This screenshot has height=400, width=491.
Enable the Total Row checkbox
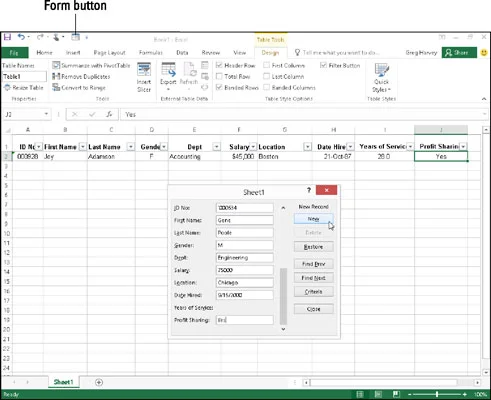tap(219, 76)
